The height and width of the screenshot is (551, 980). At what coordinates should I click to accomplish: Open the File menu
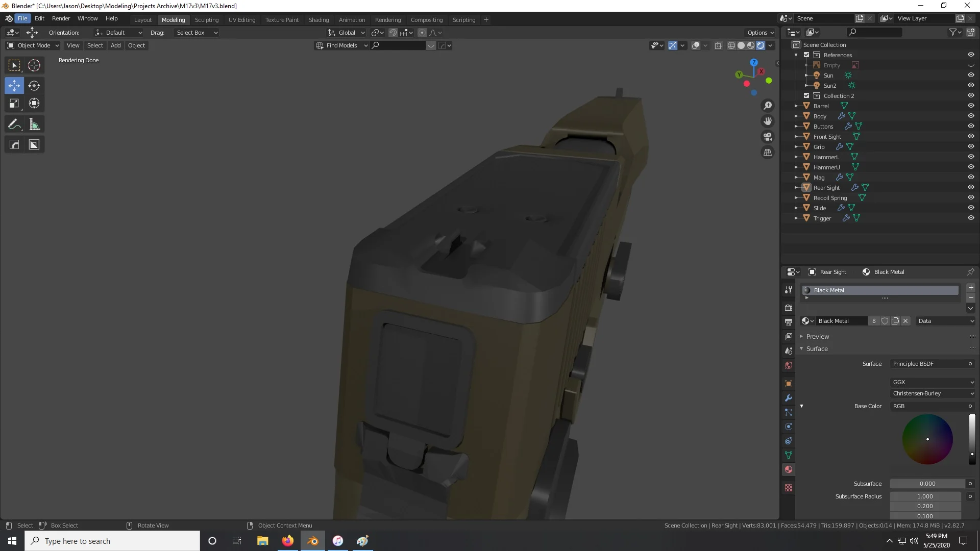(22, 18)
